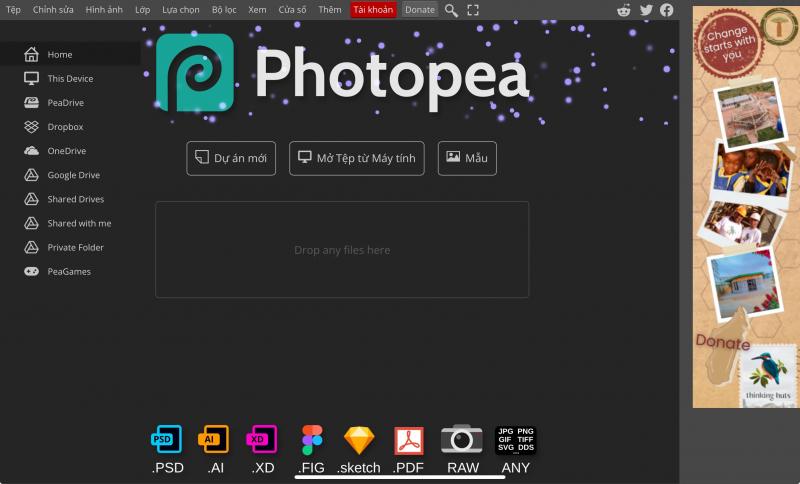Click the Drop any files here area
The width and height of the screenshot is (800, 484).
[x=342, y=249]
